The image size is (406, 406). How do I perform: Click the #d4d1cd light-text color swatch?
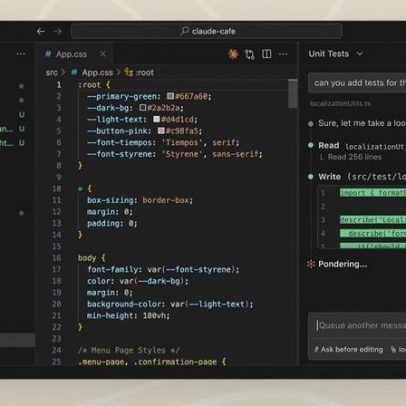pos(157,119)
